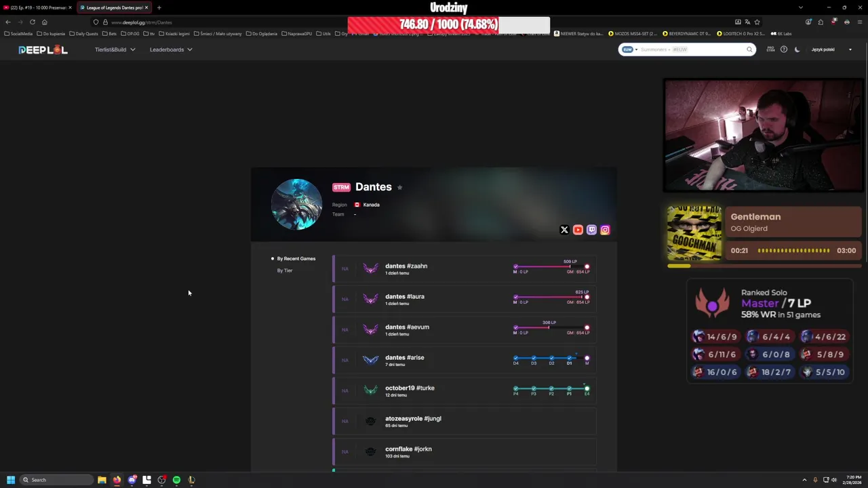Viewport: 868px width, 488px height.
Task: Toggle dark mode moon icon
Action: 797,49
